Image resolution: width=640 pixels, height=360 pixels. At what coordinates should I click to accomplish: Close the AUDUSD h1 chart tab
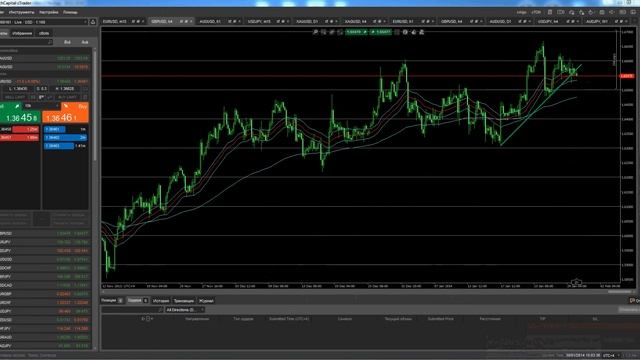tap(239, 21)
